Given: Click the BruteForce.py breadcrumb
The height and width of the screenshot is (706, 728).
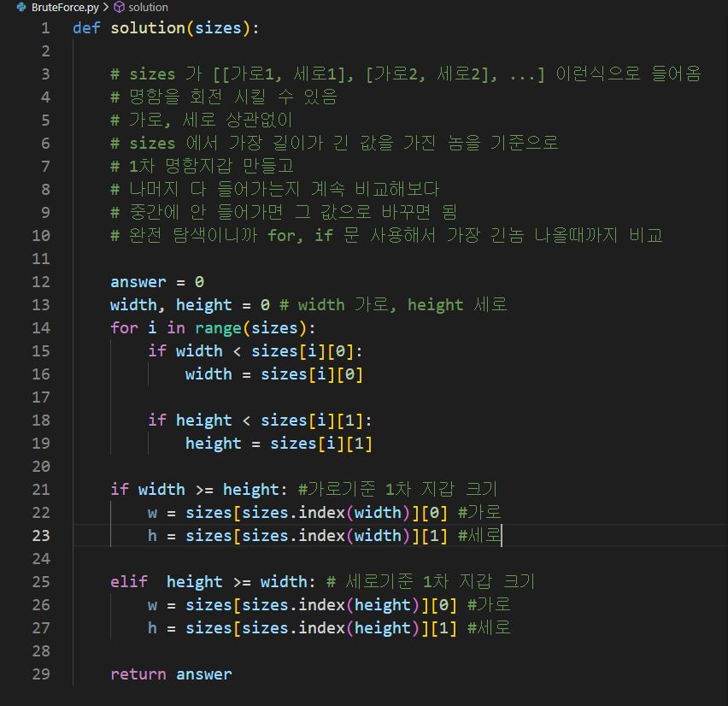Looking at the screenshot, I should pos(65,8).
